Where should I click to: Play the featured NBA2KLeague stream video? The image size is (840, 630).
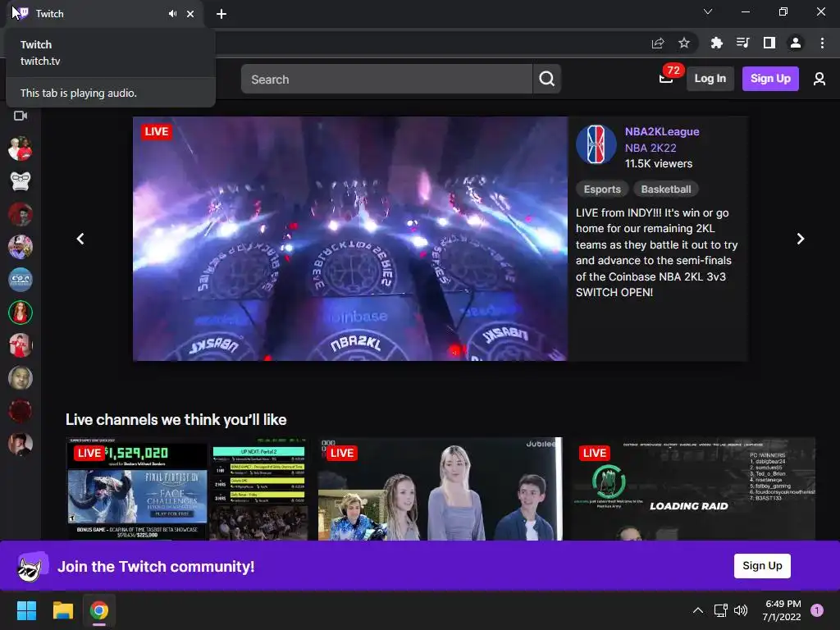coord(350,239)
